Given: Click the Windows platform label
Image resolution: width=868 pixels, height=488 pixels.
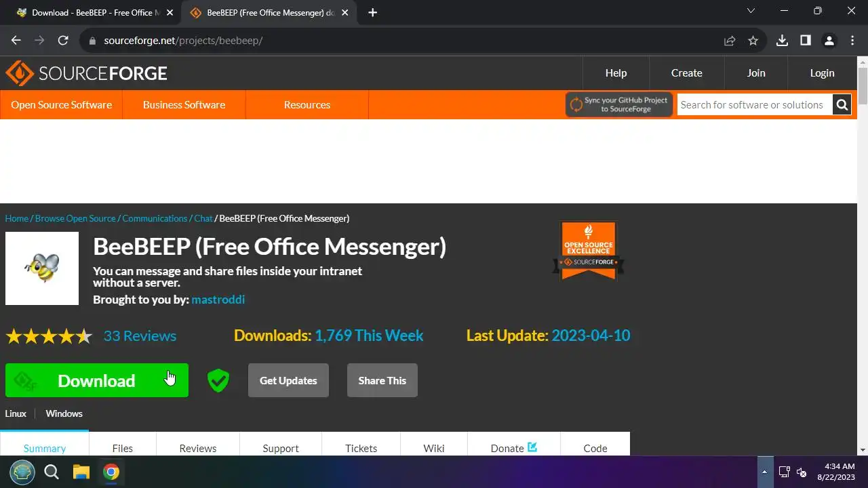Looking at the screenshot, I should coord(64,413).
